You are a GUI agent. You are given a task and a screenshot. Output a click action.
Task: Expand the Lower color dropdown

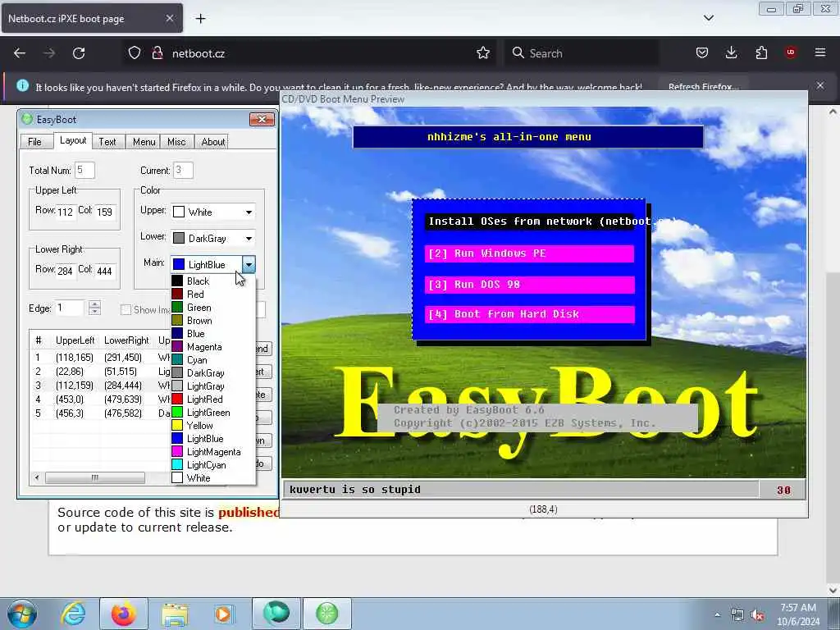pos(249,239)
